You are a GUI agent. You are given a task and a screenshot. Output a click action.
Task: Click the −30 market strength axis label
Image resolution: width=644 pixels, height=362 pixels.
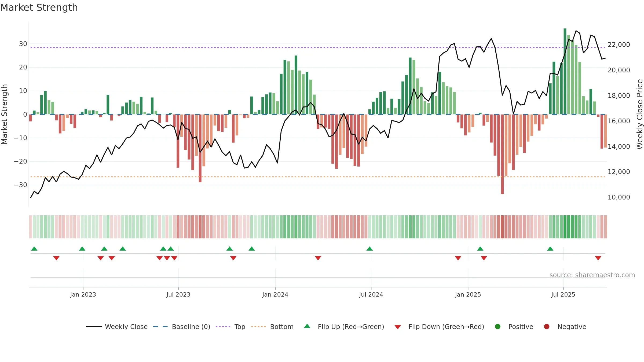[20, 185]
